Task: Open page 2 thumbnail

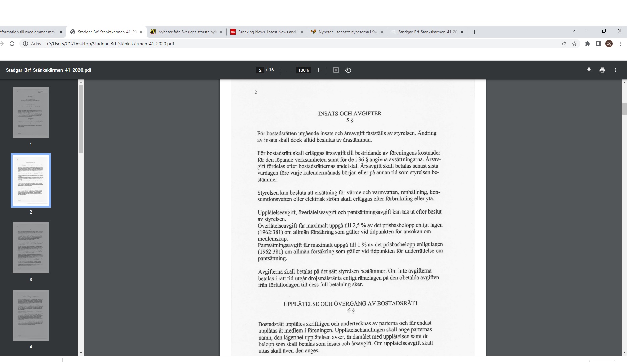Action: coord(31,180)
